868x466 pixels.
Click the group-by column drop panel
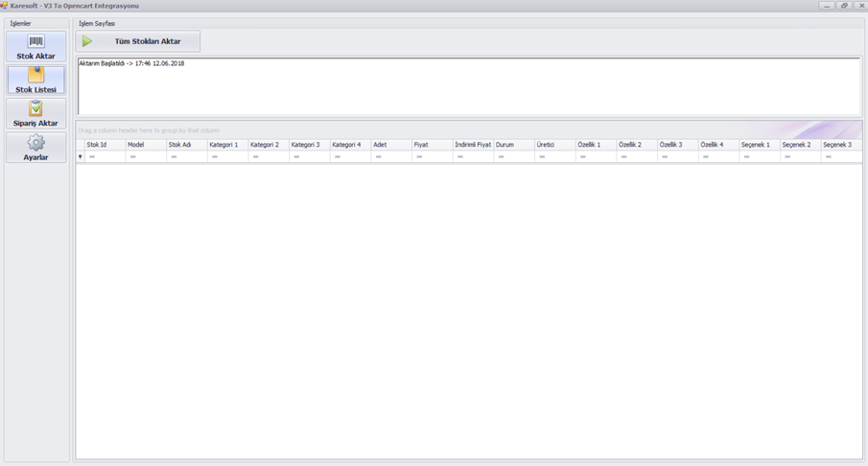469,130
